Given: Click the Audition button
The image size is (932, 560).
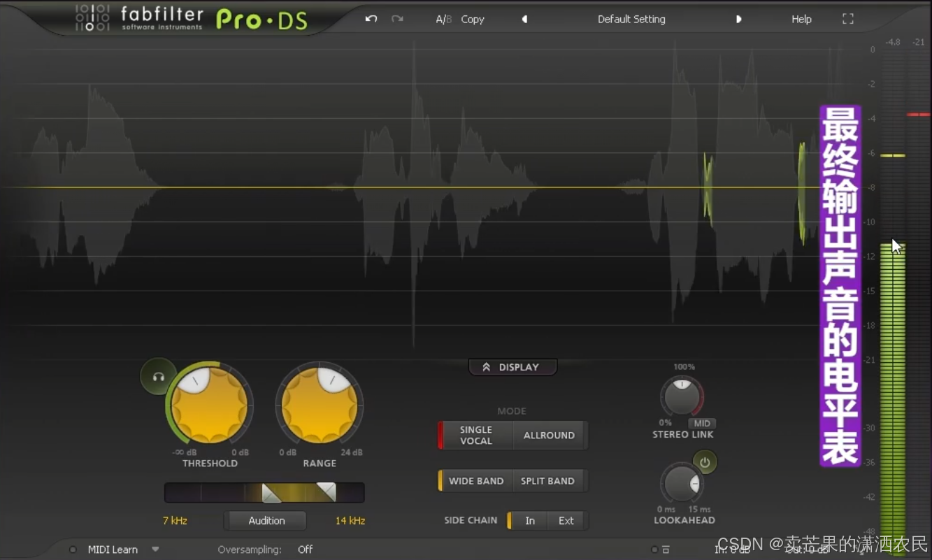Looking at the screenshot, I should tap(266, 521).
